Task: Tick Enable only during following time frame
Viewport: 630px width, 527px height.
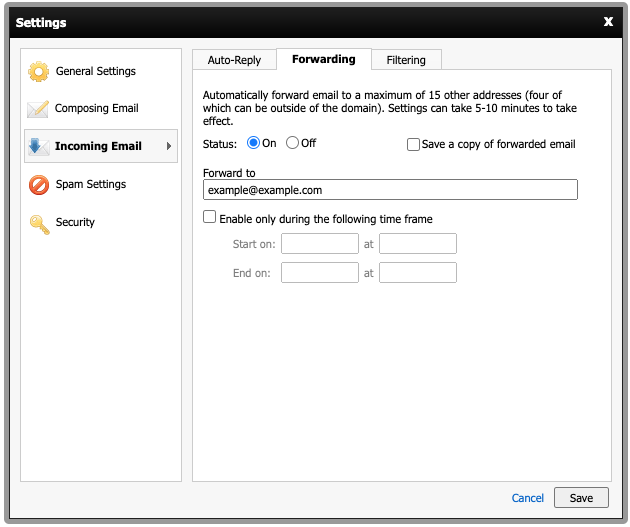Action: (x=209, y=217)
